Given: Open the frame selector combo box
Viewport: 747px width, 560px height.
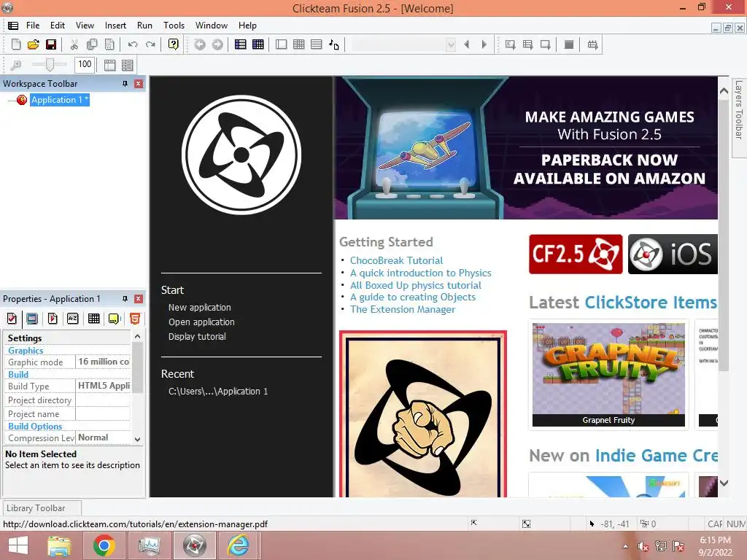Looking at the screenshot, I should (403, 44).
